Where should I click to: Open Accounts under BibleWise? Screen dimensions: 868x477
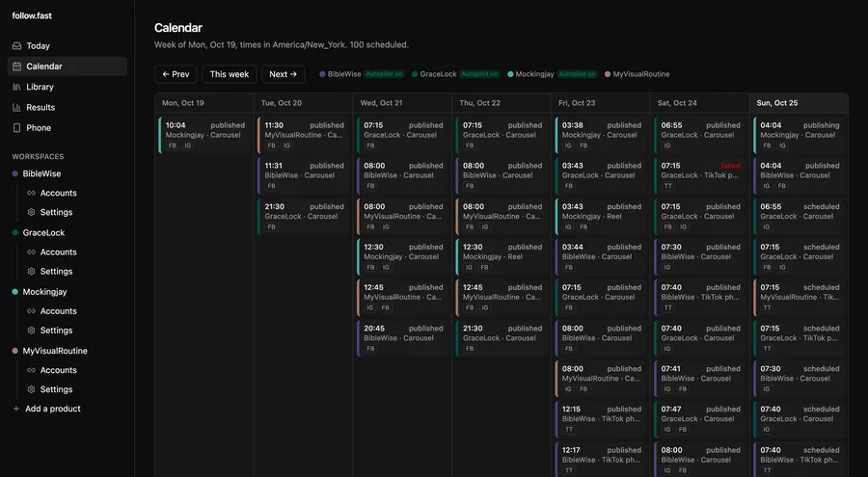pyautogui.click(x=58, y=193)
